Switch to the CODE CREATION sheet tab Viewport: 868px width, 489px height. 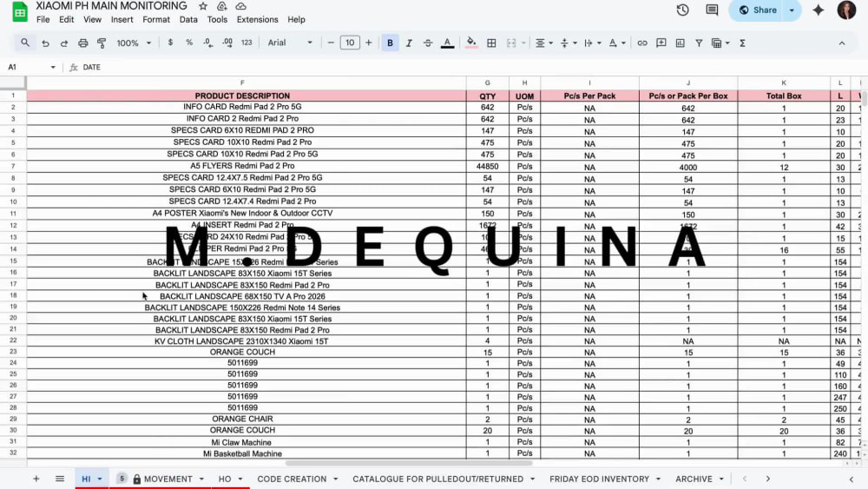[292, 479]
